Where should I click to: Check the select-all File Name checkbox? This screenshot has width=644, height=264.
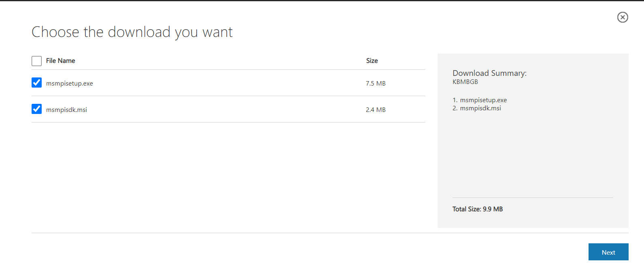[x=36, y=61]
